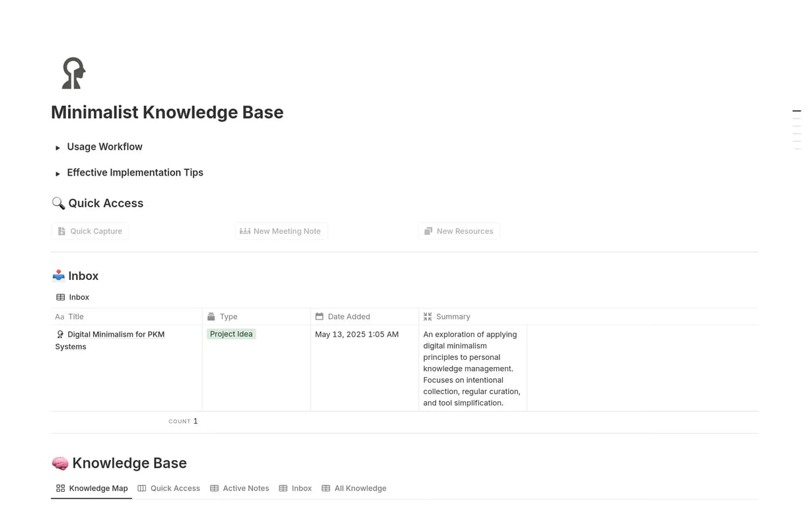
Task: Expand Effective Implementation Tips section
Action: [58, 174]
